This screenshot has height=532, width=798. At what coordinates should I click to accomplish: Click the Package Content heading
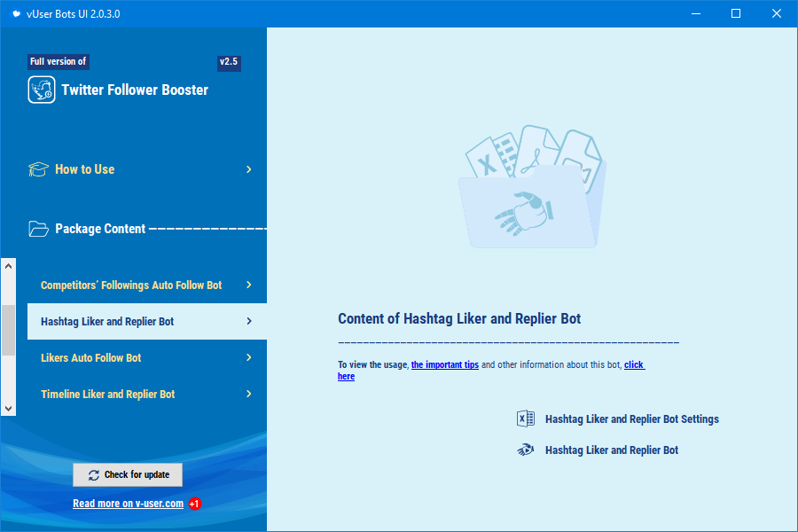[100, 229]
